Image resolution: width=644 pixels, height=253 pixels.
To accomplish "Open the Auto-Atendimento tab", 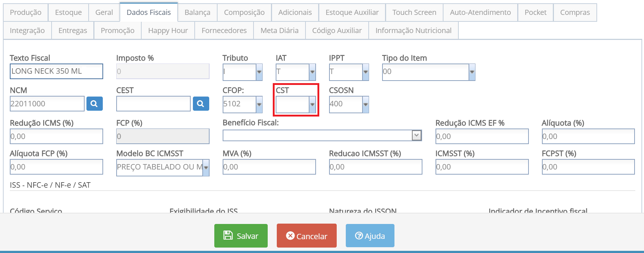I will tap(480, 12).
